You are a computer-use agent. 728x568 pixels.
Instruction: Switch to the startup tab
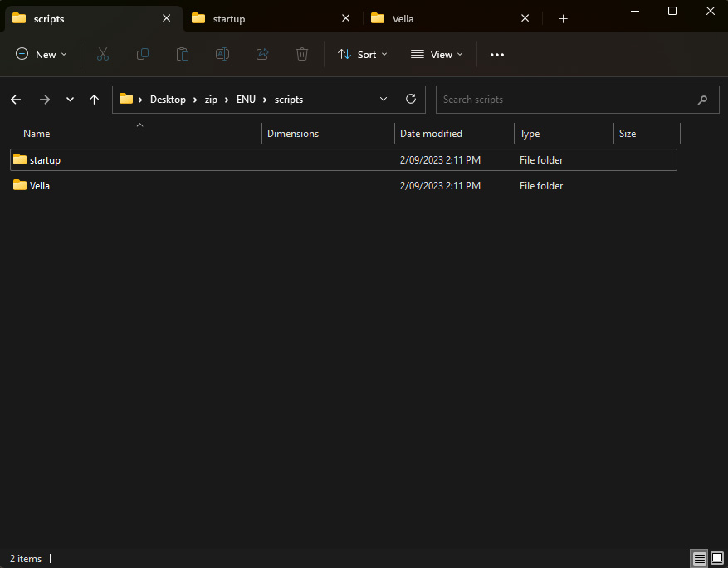coord(266,18)
